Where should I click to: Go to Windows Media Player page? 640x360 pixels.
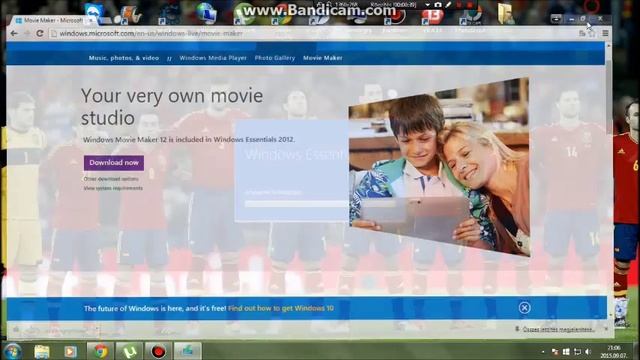(x=213, y=58)
